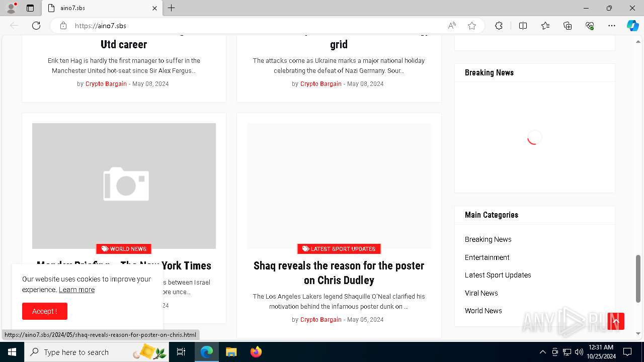644x362 pixels.
Task: Click the May 05, 2024 date text
Action: click(365, 320)
